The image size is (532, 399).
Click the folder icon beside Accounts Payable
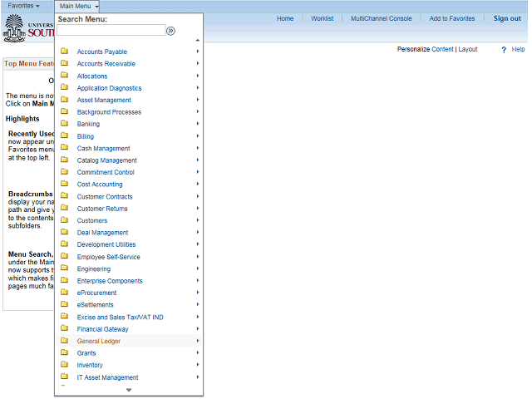tap(65, 52)
